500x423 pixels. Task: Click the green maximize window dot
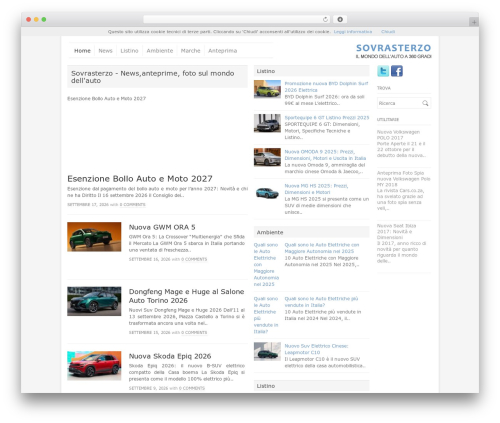click(x=44, y=19)
